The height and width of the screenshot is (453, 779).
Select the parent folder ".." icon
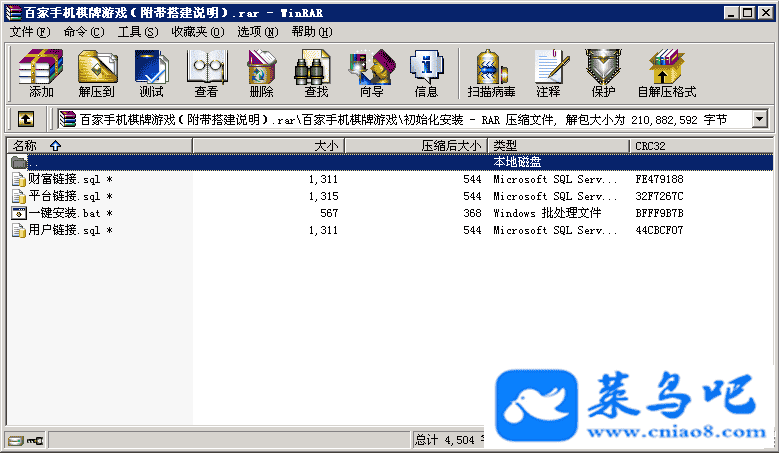click(19, 162)
